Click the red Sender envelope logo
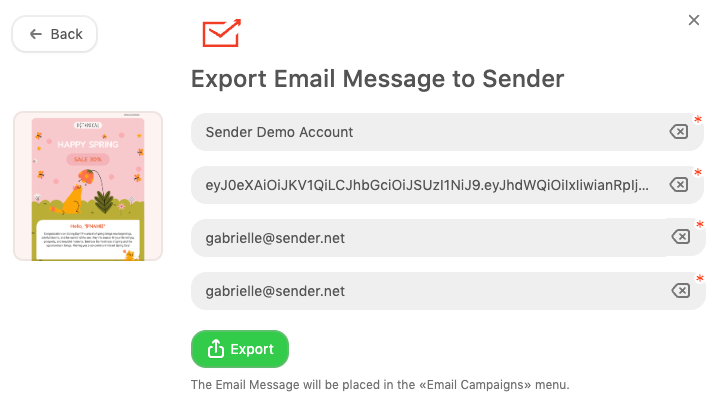 (x=221, y=33)
